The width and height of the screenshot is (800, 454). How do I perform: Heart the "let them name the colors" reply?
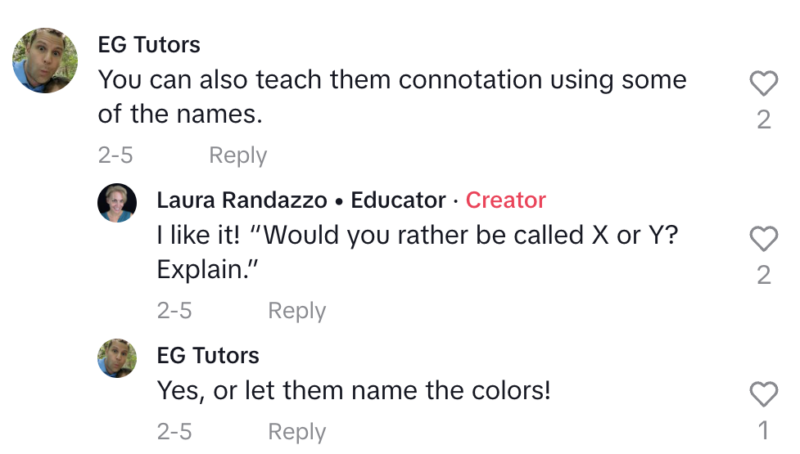(763, 394)
